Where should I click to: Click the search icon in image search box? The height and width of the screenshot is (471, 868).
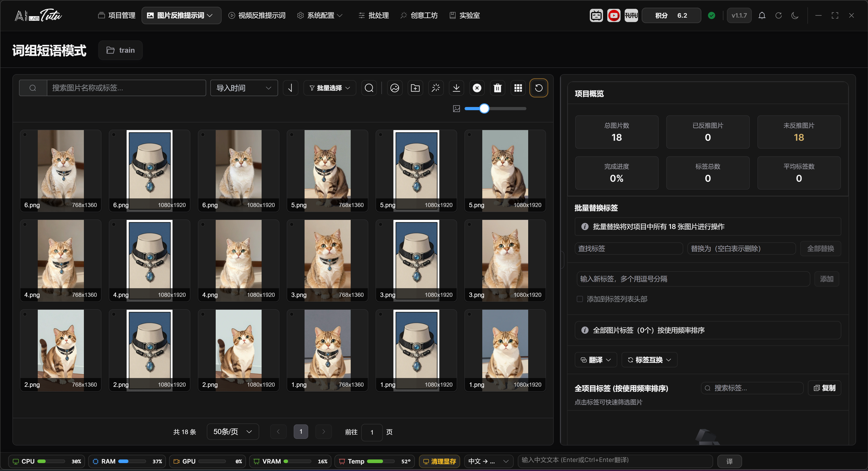(x=33, y=88)
